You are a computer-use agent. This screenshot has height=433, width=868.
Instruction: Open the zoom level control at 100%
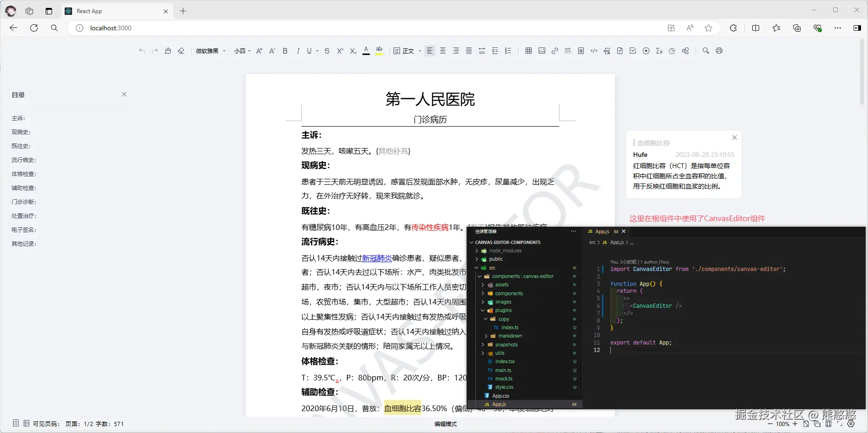point(782,424)
